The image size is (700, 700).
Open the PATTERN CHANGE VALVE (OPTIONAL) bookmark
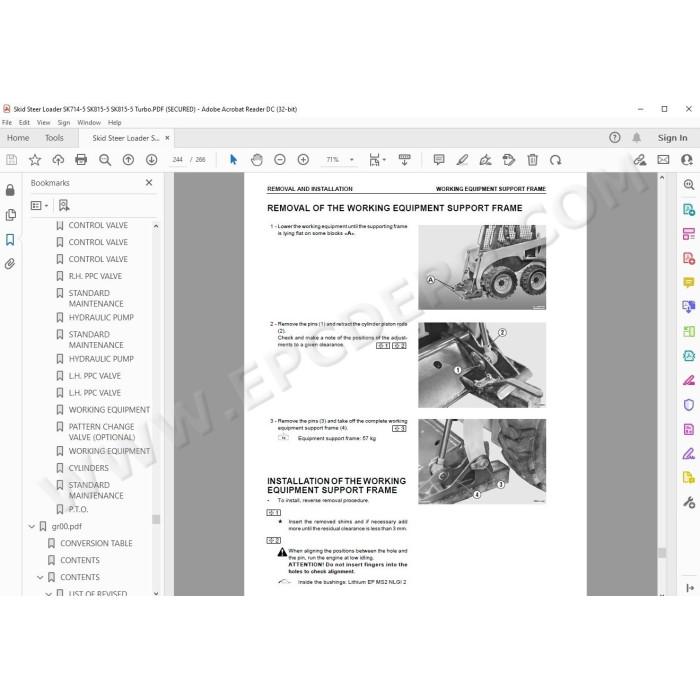102,432
